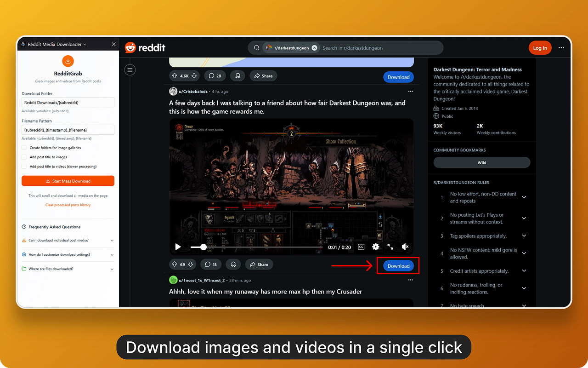Play the Darkest Dungeon video
588x368 pixels.
[178, 247]
